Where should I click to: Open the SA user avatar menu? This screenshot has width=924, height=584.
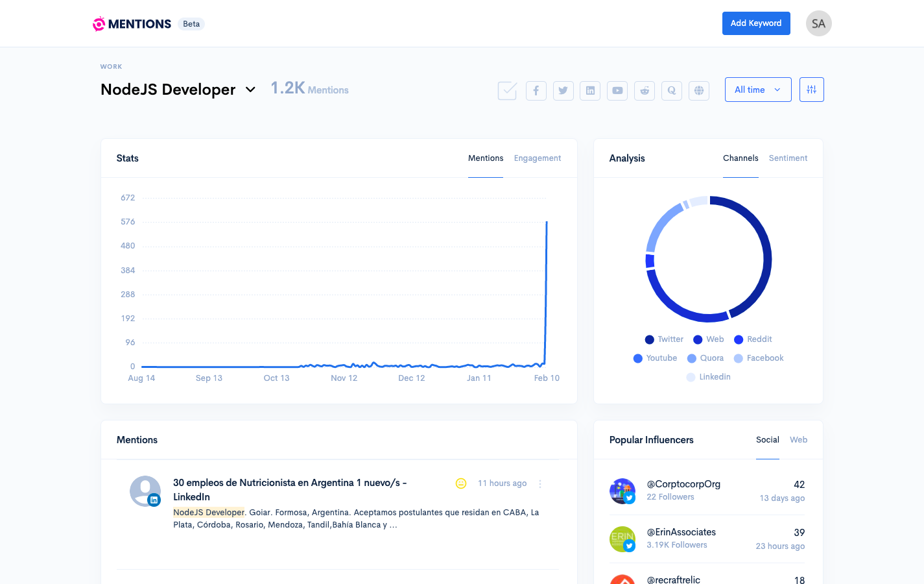click(x=818, y=24)
